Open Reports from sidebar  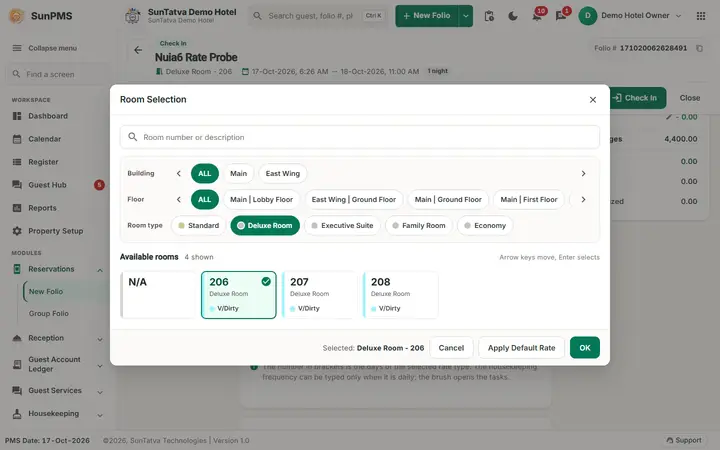point(42,208)
